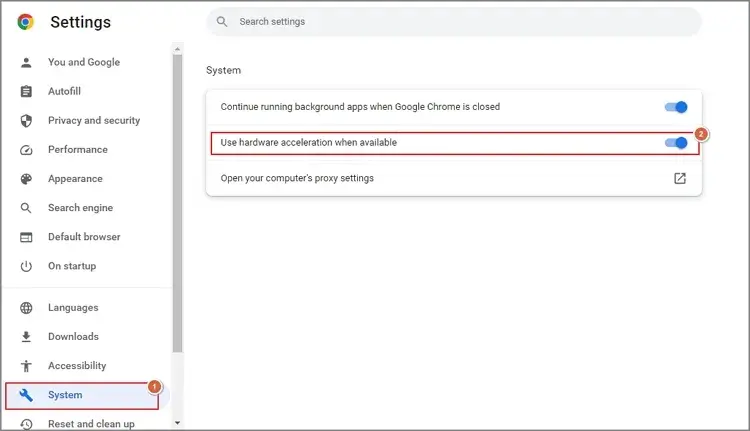
Task: Click the Accessibility figure icon
Action: (26, 366)
